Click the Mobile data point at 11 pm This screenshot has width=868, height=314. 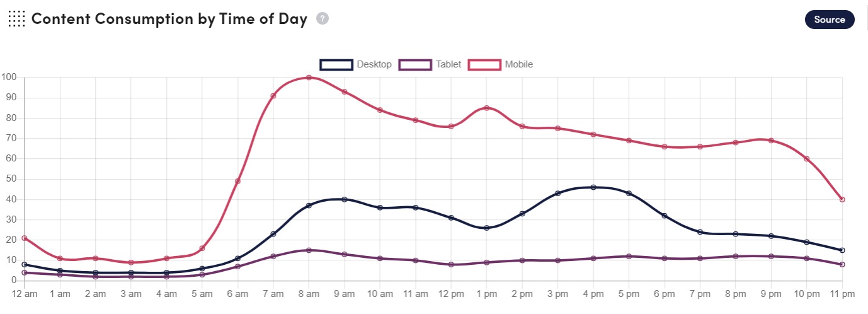pyautogui.click(x=842, y=199)
